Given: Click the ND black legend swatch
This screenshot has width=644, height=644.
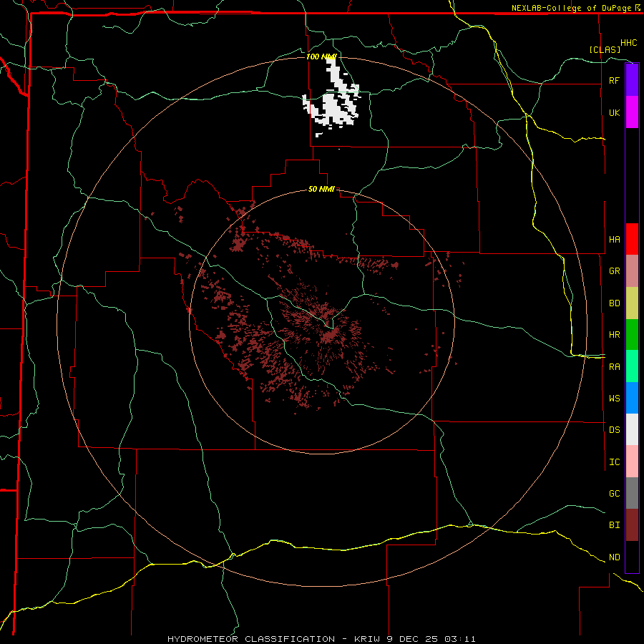Looking at the screenshot, I should 632,557.
